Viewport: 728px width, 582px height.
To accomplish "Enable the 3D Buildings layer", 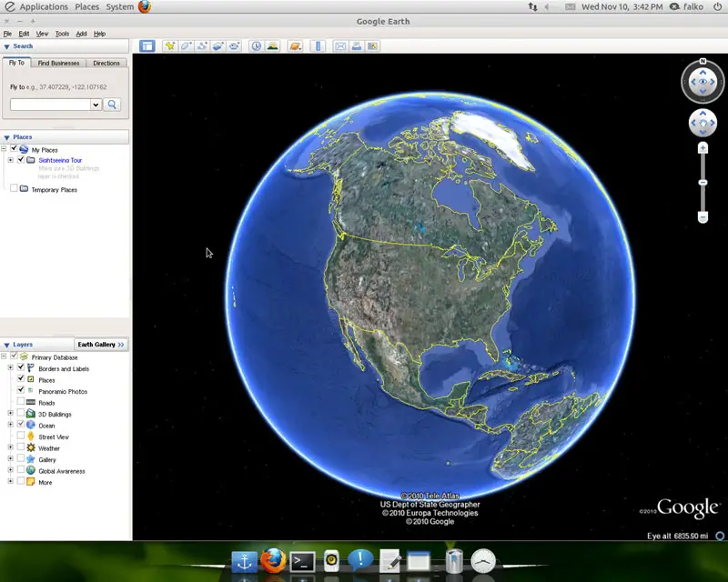I will coord(21,413).
